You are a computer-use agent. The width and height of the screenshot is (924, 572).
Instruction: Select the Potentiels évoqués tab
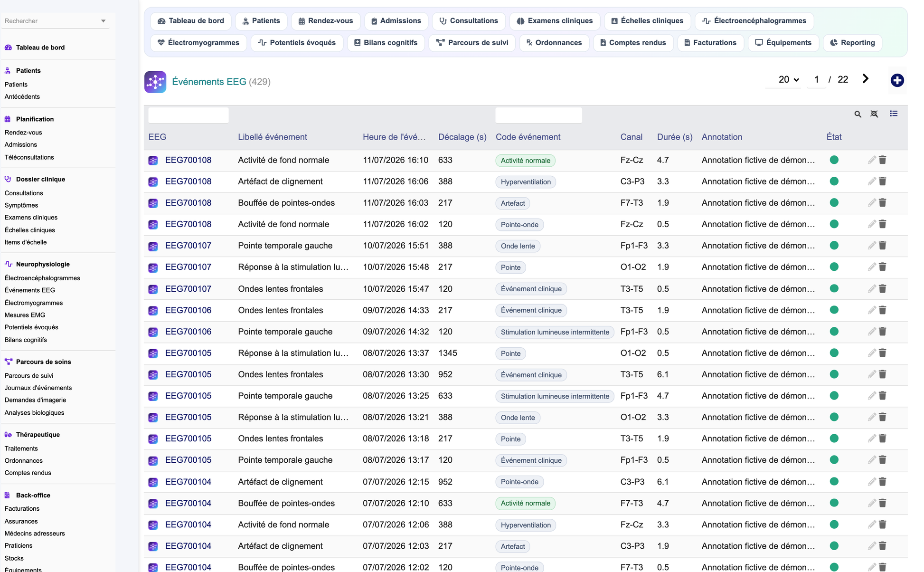(297, 43)
